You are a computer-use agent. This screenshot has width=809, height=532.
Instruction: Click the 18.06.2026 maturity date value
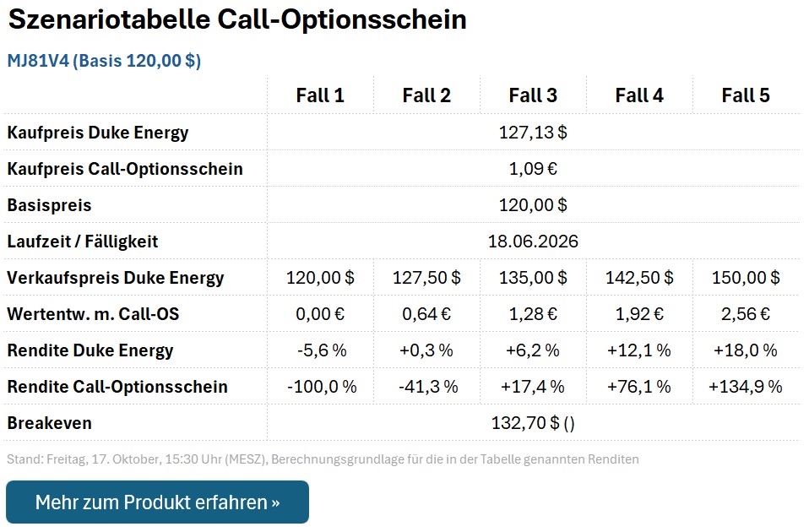coord(533,242)
